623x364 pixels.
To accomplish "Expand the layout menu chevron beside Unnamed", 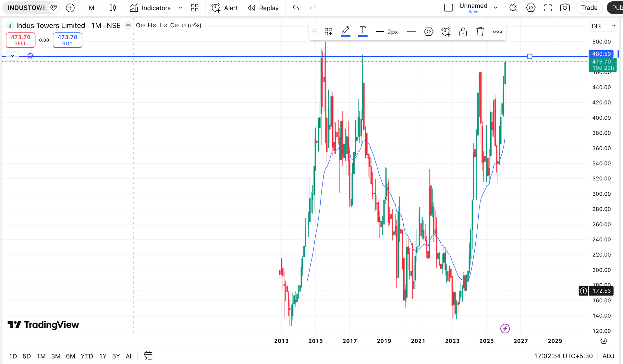I will [x=495, y=8].
